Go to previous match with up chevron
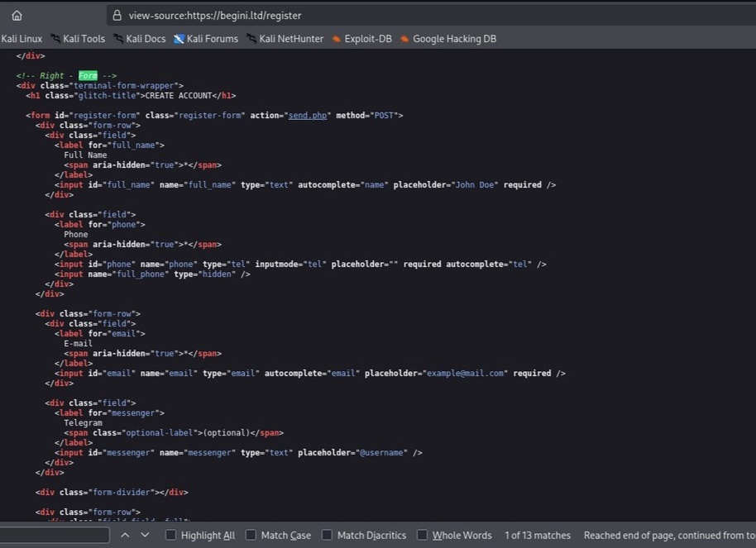This screenshot has height=548, width=756. [x=125, y=535]
